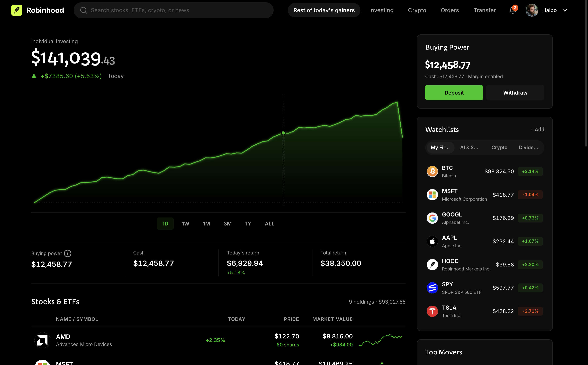The height and width of the screenshot is (365, 588).
Task: Open the Orders page
Action: [450, 10]
